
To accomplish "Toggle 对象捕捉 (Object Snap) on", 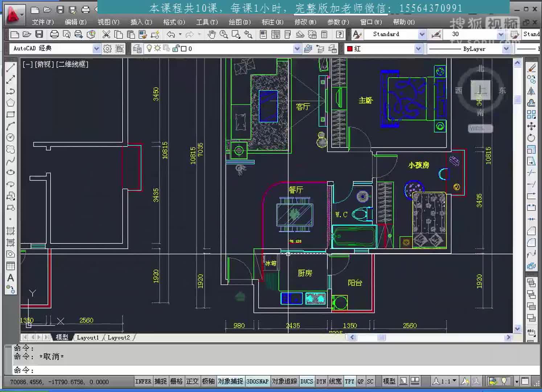I will point(231,381).
